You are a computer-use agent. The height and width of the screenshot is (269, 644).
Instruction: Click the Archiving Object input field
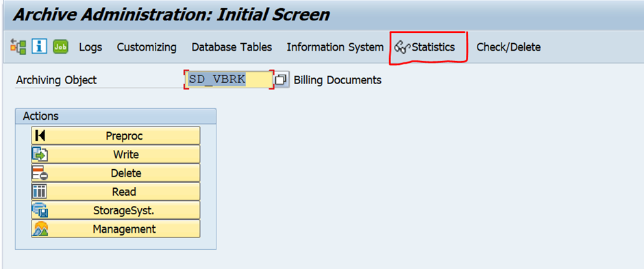229,79
